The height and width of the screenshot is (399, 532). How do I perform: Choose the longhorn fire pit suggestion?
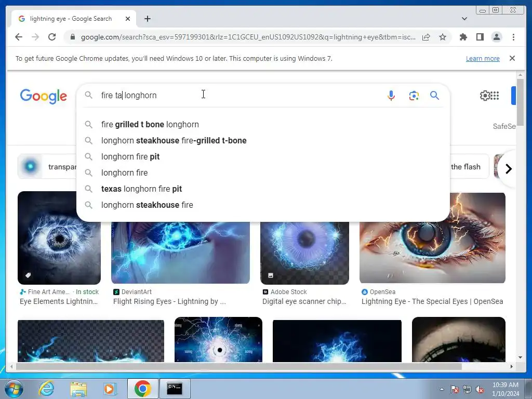click(x=263, y=157)
